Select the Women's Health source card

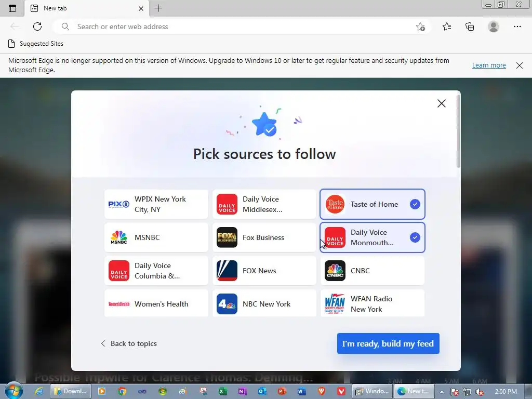[x=156, y=303]
